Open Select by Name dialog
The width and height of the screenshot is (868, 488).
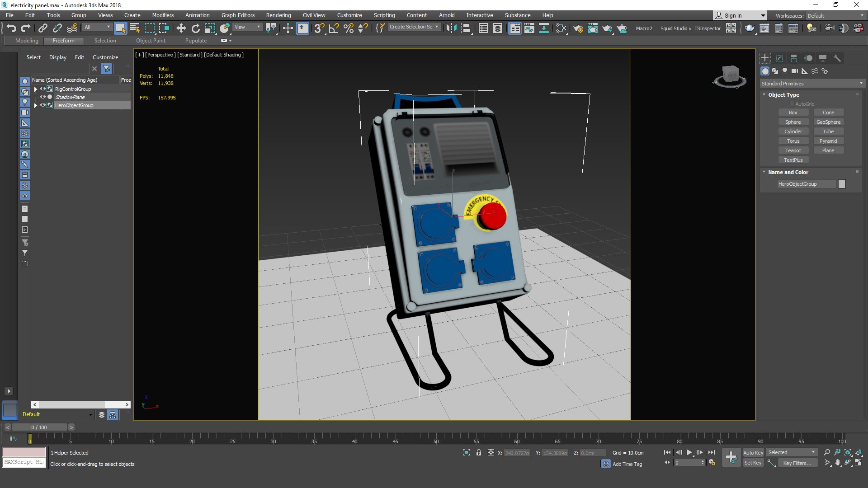point(135,28)
